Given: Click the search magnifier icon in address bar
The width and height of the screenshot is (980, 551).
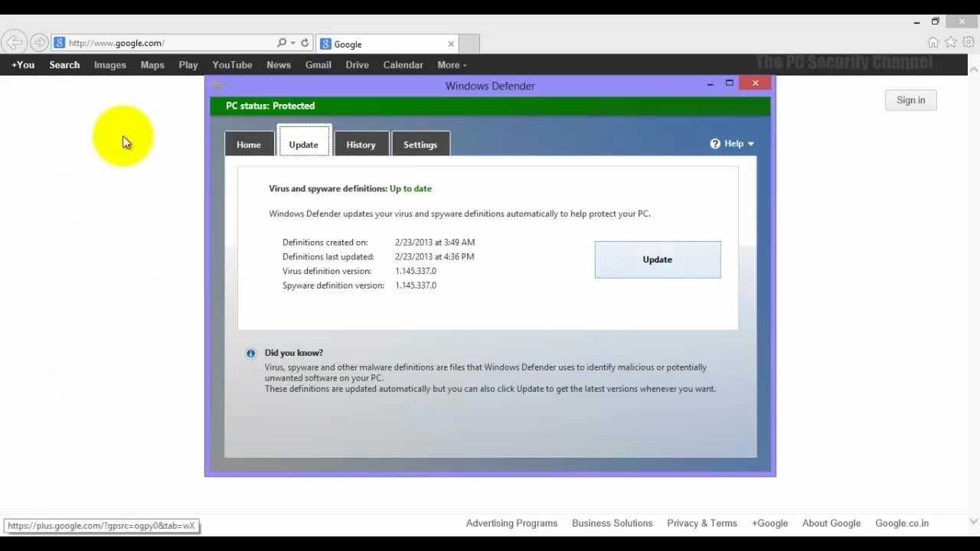Looking at the screenshot, I should click(282, 43).
